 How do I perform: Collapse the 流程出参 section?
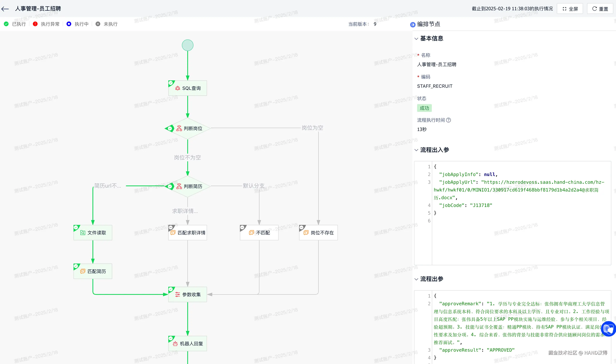(x=416, y=279)
